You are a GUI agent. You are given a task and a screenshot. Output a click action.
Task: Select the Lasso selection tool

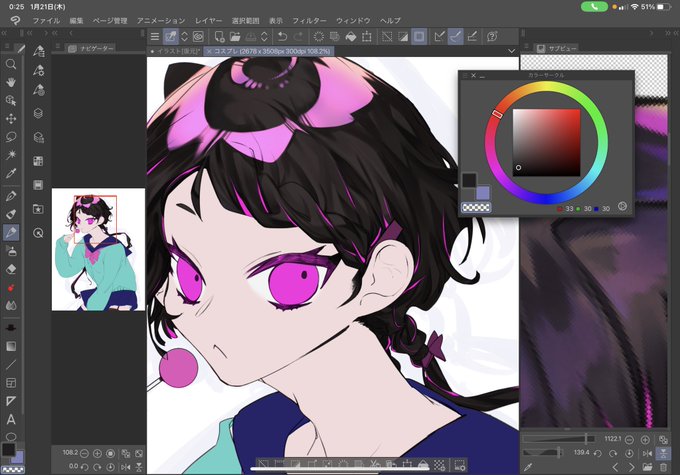click(x=11, y=137)
